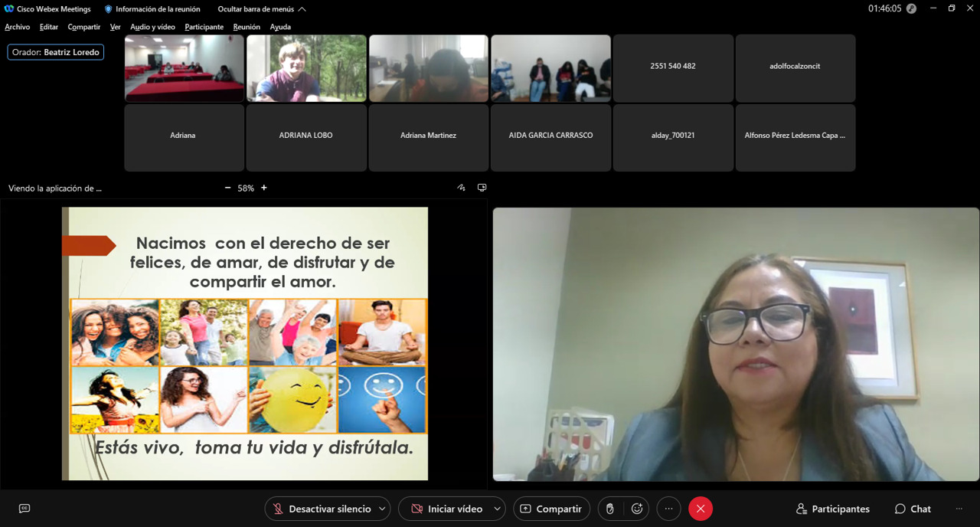Screen dimensions: 980x527
Task: Expand video options arrow beside Iniciar vídeo
Action: (x=498, y=509)
